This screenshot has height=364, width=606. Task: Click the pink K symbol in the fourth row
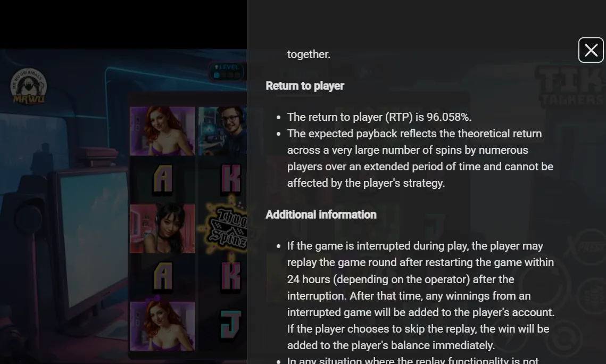coord(231,277)
